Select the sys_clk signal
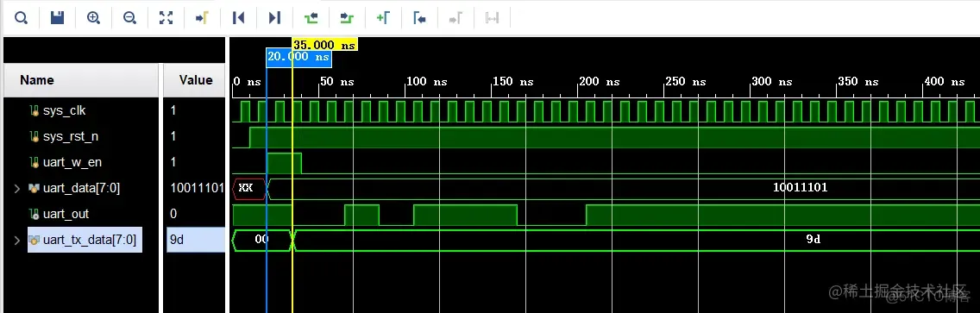The image size is (980, 313). [65, 110]
